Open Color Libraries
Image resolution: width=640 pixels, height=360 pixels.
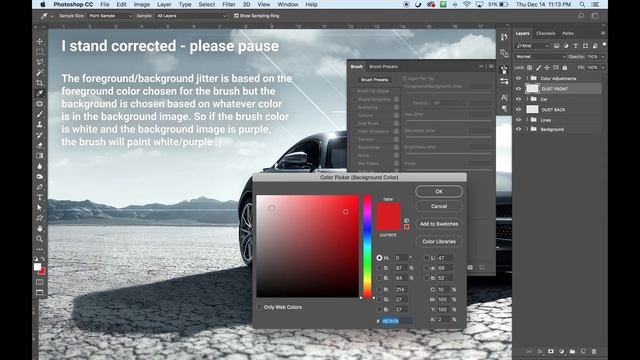tap(439, 242)
